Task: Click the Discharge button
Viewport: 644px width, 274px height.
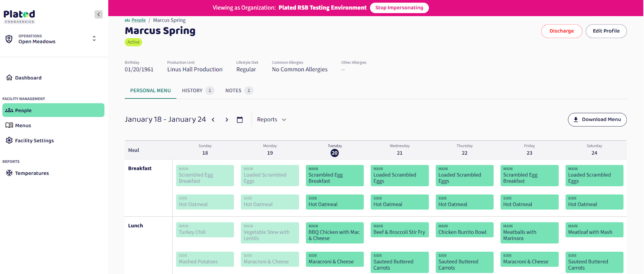Action: tap(561, 31)
